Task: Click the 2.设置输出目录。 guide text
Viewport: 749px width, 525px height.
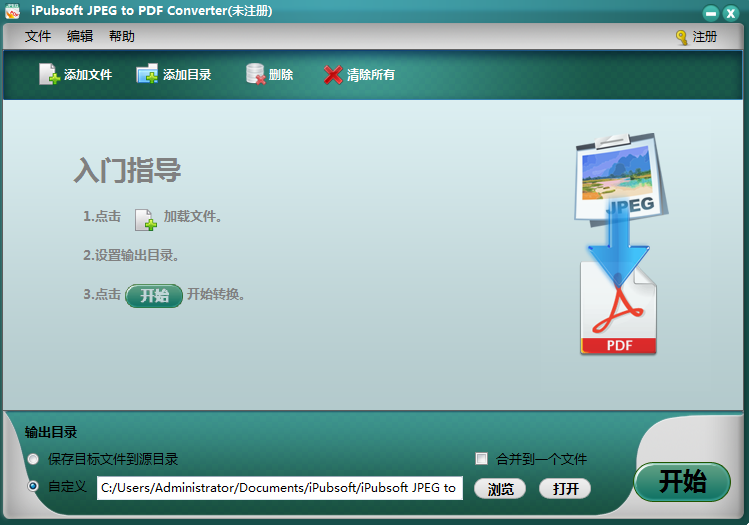Action: [131, 255]
